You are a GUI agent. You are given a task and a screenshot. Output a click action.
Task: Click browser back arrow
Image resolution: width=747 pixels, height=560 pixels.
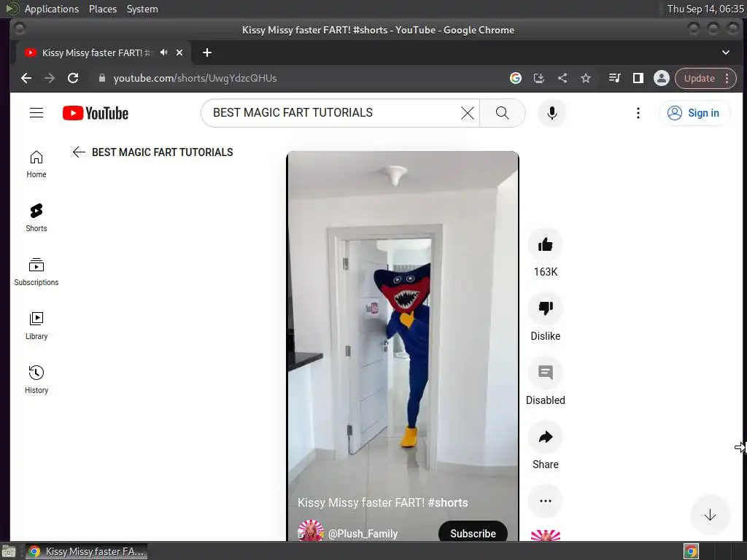point(26,78)
